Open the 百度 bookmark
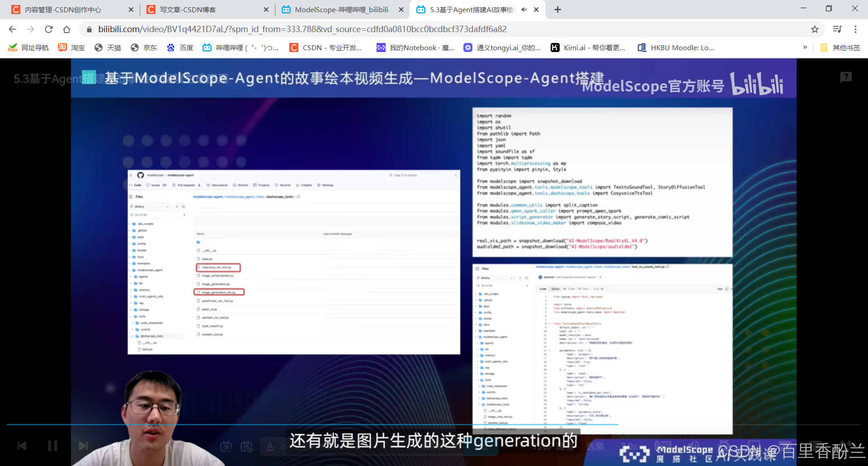 [180, 48]
